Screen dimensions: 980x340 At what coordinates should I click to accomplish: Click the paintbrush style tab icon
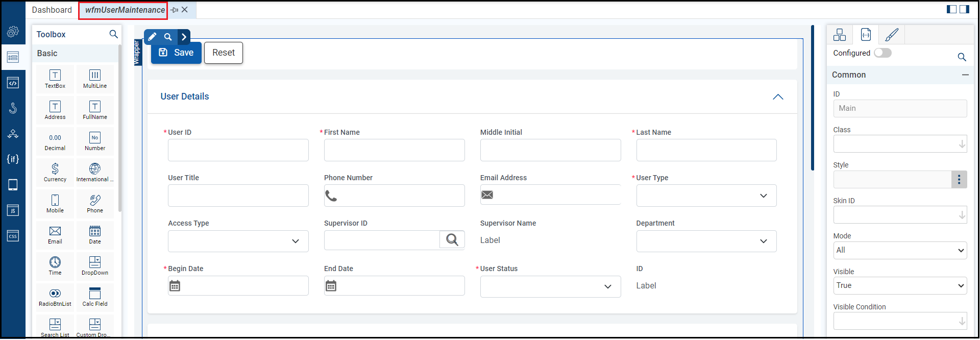892,35
